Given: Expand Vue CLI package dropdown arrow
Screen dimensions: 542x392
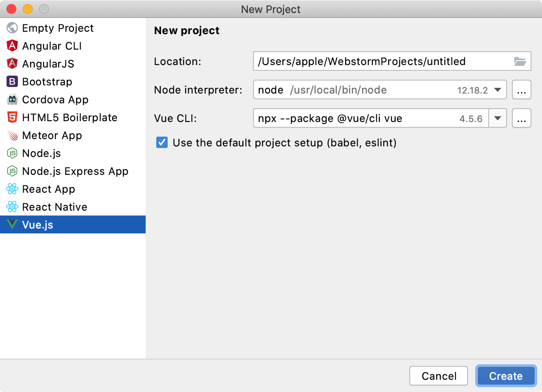Looking at the screenshot, I should pos(498,118).
